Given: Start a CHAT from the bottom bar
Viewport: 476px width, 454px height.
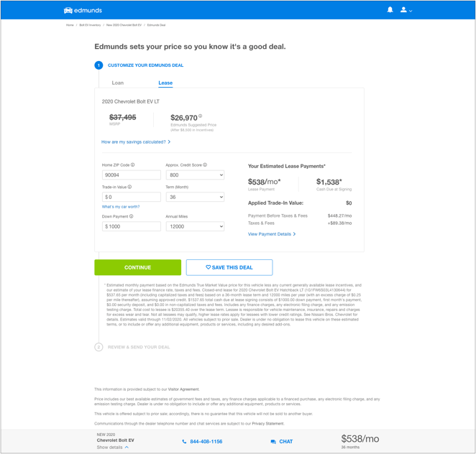Looking at the screenshot, I should point(286,442).
